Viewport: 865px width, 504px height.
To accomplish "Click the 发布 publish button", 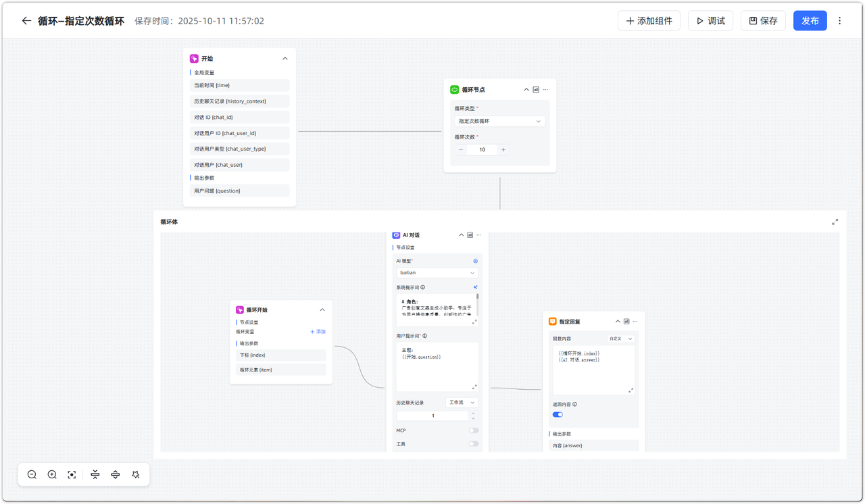I will pos(810,21).
